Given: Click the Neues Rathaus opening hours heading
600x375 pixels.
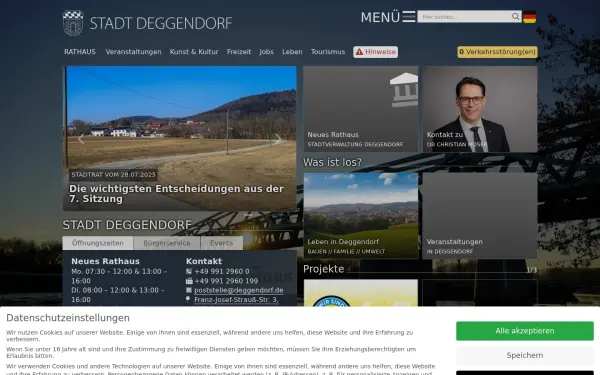Looking at the screenshot, I should click(105, 261).
